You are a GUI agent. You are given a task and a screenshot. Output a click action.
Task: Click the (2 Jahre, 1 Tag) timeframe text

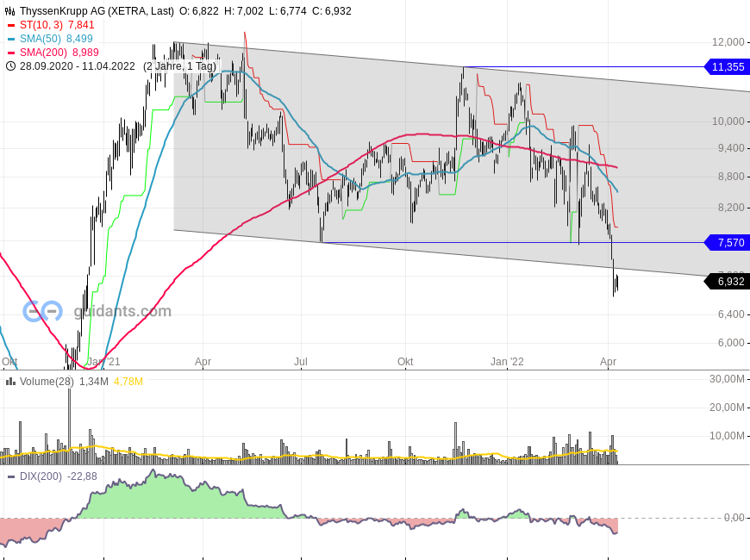point(180,66)
